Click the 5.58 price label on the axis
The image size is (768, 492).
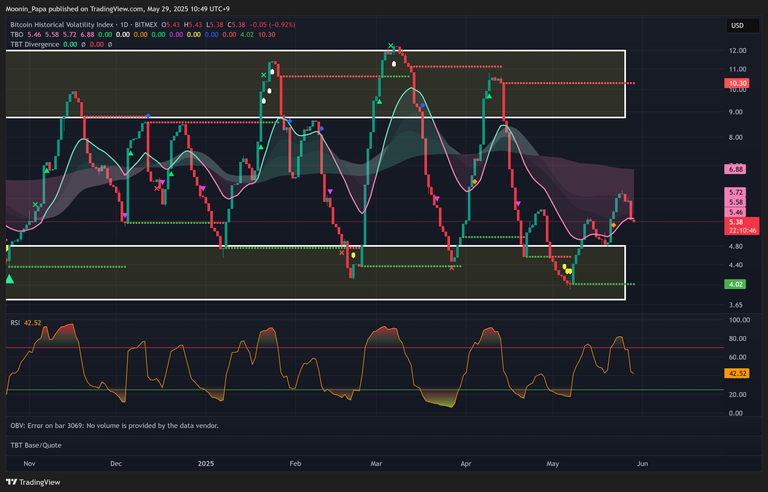click(736, 202)
